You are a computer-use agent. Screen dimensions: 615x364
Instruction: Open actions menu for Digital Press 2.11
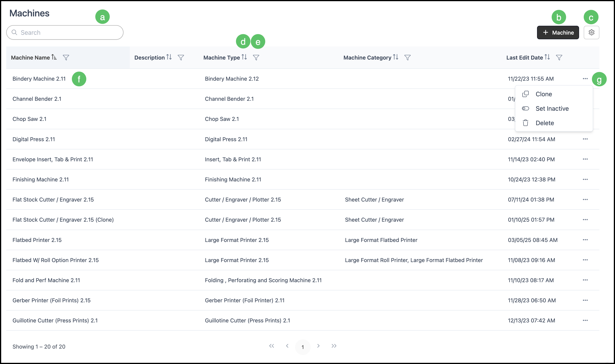tap(585, 139)
